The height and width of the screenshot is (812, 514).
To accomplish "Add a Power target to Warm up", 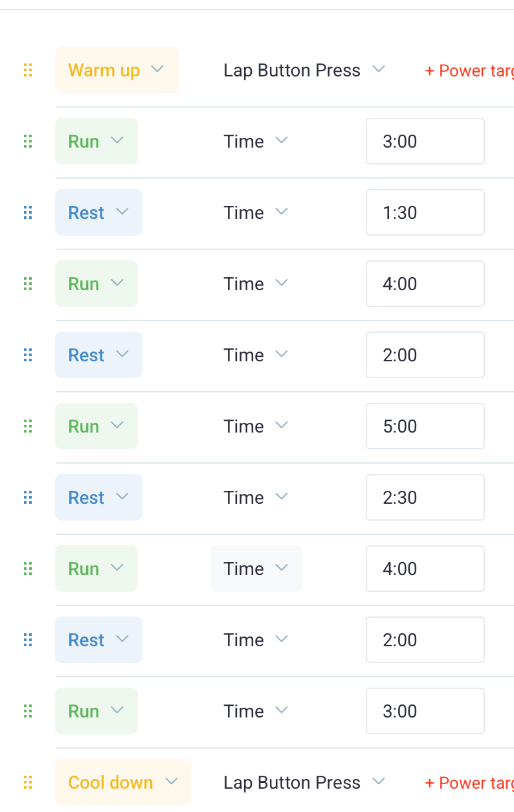I will click(x=469, y=70).
